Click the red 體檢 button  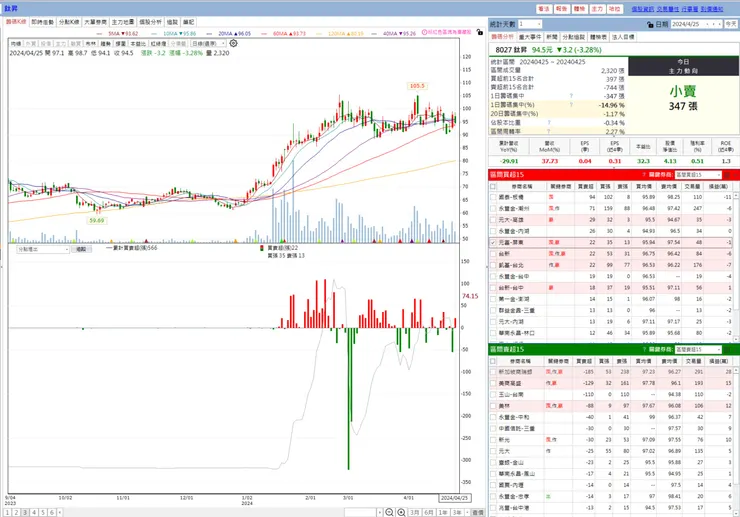(x=579, y=9)
